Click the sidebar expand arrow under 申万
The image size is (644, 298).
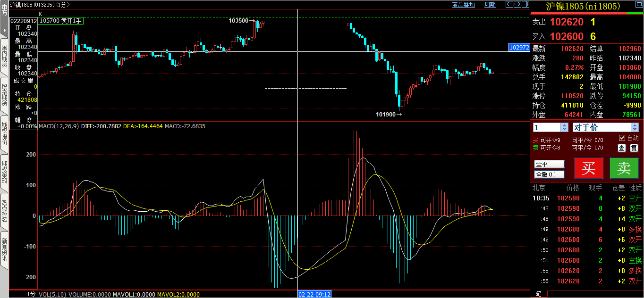coord(4,31)
